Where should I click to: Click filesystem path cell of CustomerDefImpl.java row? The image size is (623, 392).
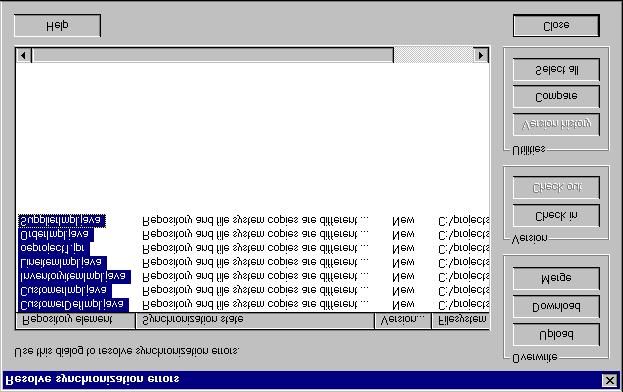coord(464,305)
